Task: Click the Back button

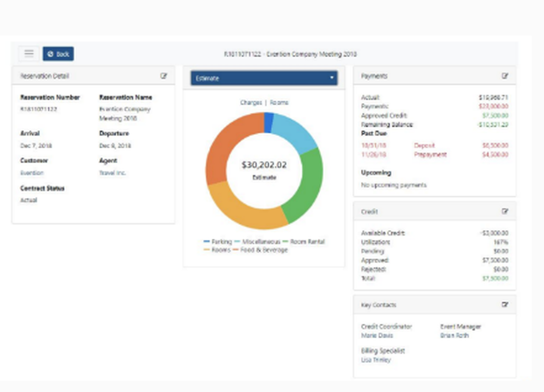Action: [x=58, y=54]
